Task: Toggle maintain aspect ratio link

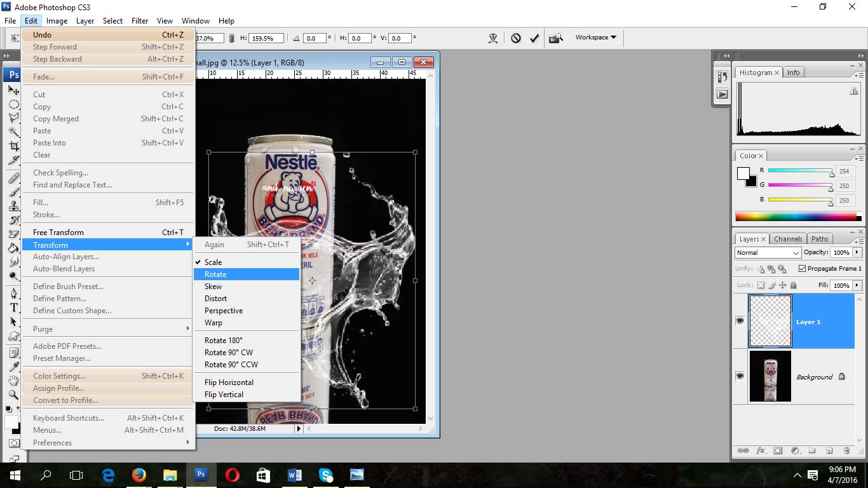Action: [233, 38]
